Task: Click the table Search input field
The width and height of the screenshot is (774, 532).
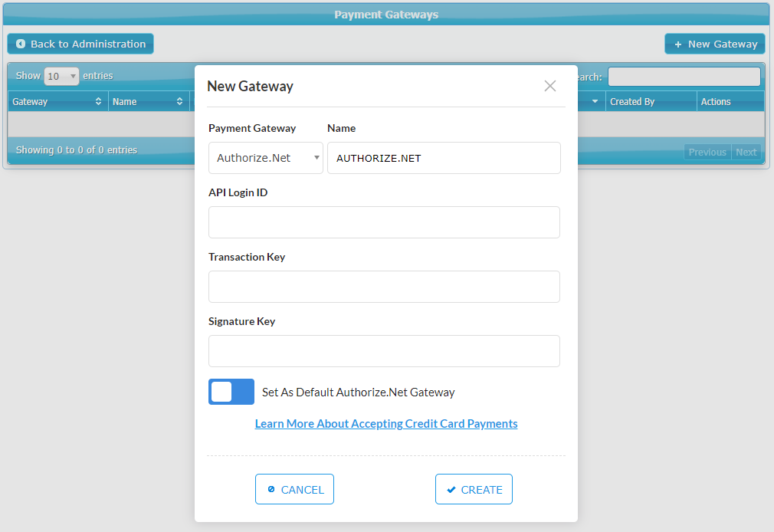Action: (684, 77)
